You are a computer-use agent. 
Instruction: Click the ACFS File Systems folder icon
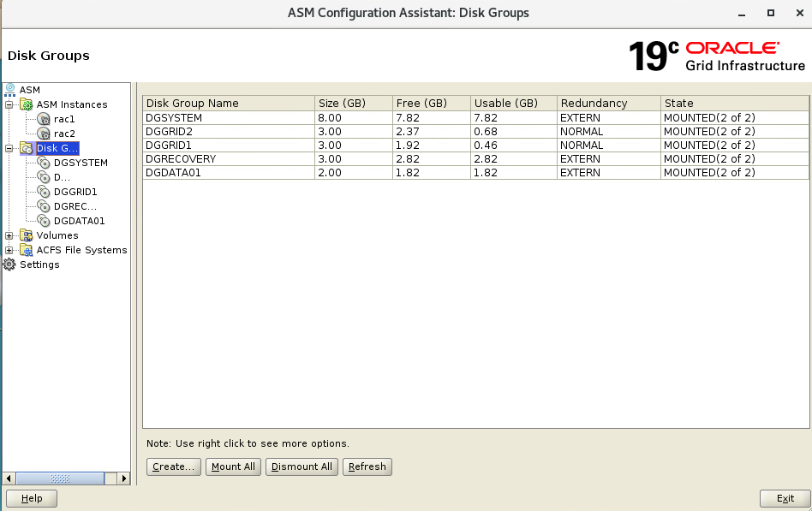point(27,250)
